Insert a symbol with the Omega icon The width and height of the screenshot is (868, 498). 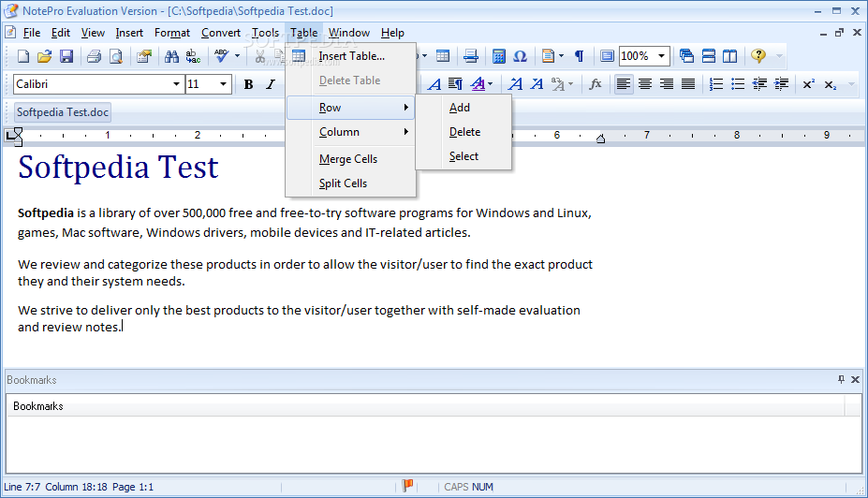520,56
